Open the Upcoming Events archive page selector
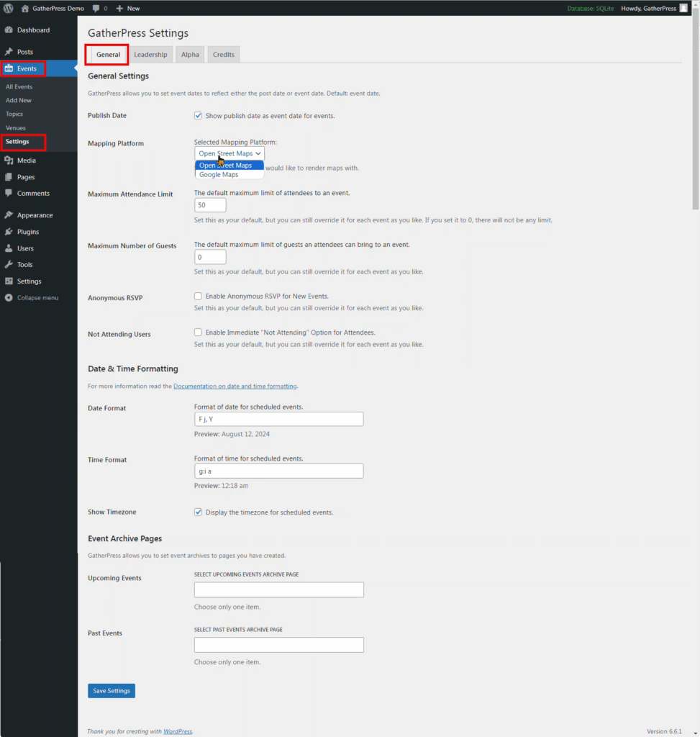This screenshot has height=737, width=700. point(278,589)
